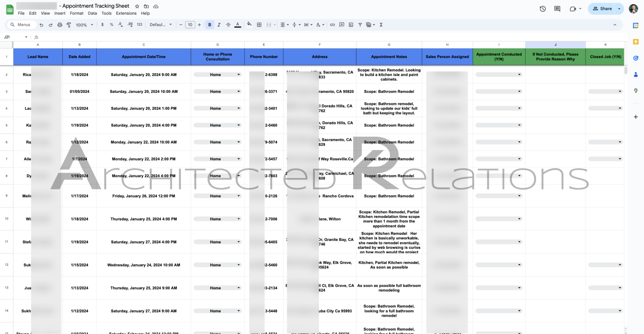Format as percent with the % icon
The width and height of the screenshot is (644, 334).
[112, 25]
